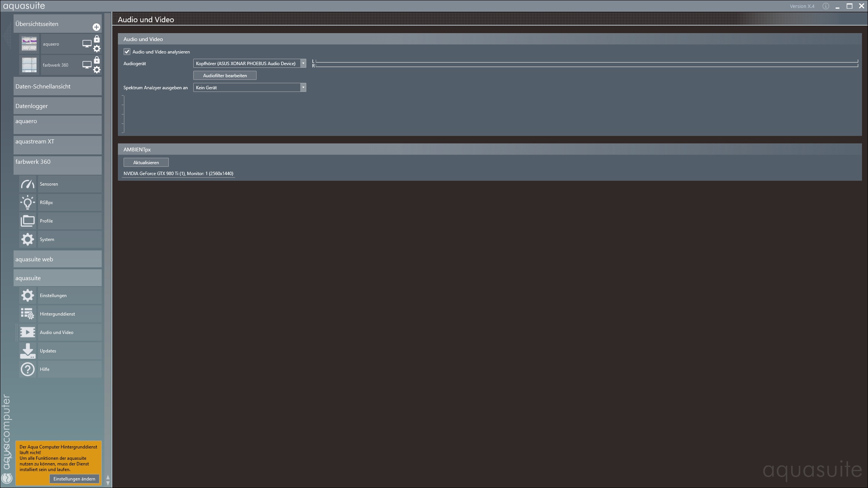
Task: Add a new overview page with the plus icon
Action: click(96, 27)
